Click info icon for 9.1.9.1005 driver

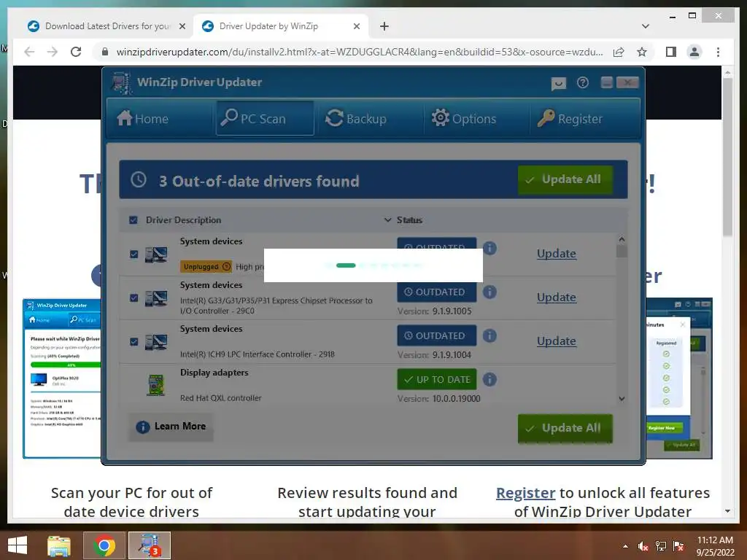click(489, 292)
